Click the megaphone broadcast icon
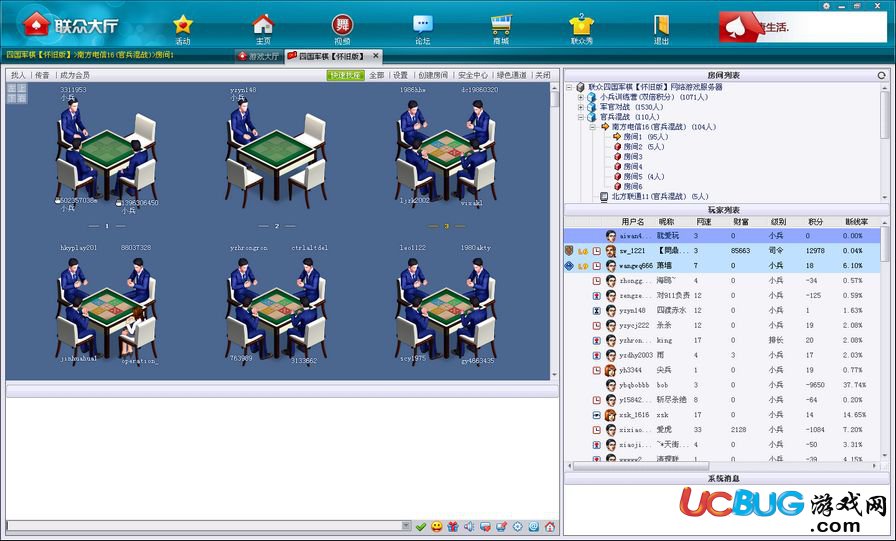The height and width of the screenshot is (541, 896). [x=469, y=527]
